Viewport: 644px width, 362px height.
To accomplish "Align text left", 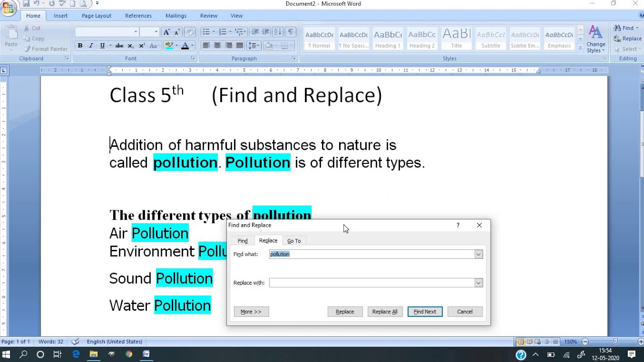I will [x=206, y=46].
